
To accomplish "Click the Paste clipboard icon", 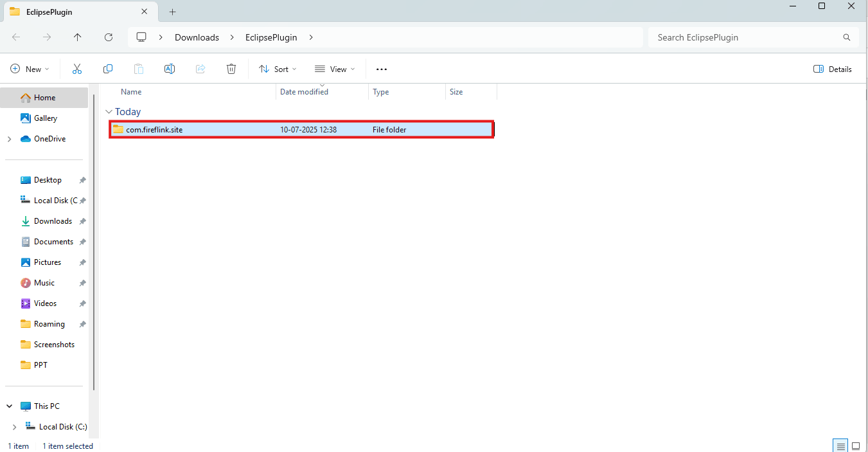I will 139,69.
